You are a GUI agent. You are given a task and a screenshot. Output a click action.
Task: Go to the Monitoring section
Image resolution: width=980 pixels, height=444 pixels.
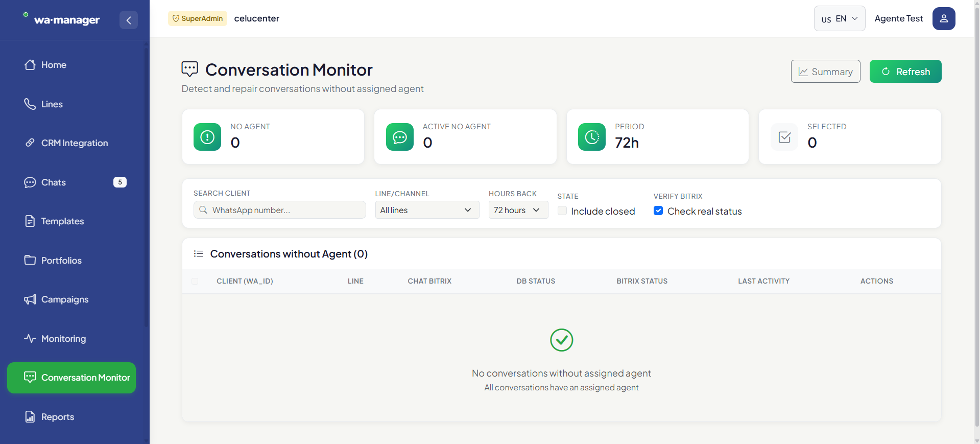pos(71,339)
